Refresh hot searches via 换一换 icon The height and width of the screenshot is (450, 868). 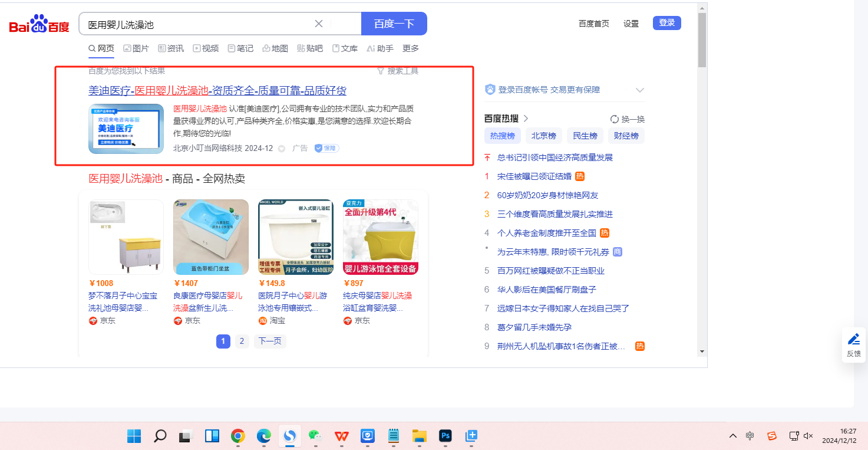615,119
